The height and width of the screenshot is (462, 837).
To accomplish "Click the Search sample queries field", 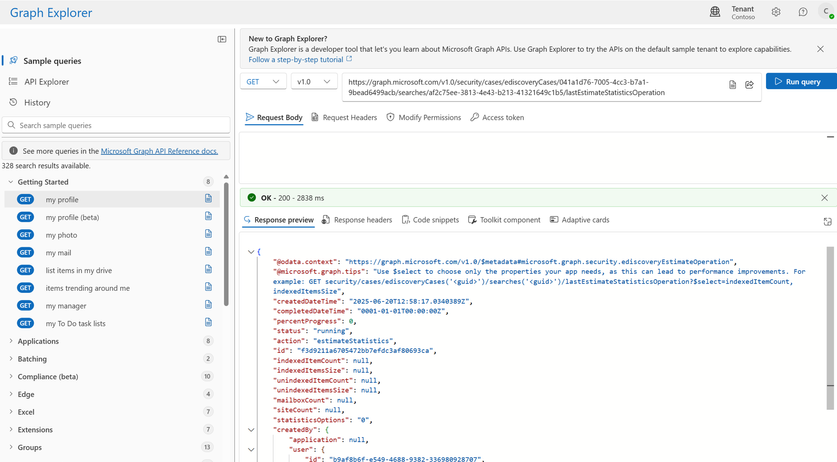I will pos(116,125).
